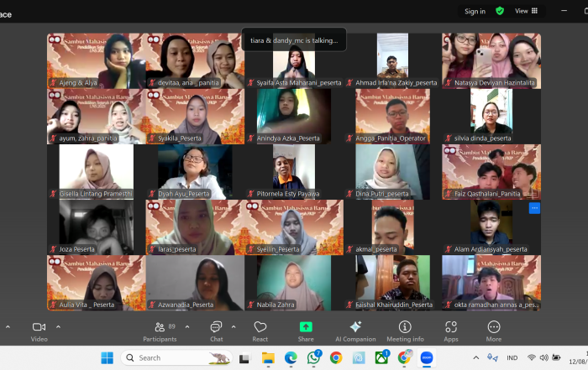Open WhatsApp from the taskbar
Image resolution: width=588 pixels, height=370 pixels.
313,358
